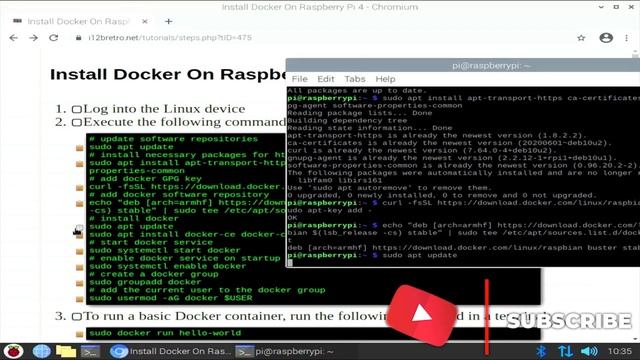Viewport: 640px width, 360px height.
Task: Copy the 'apt install docker-ce' command
Action: (x=80, y=236)
